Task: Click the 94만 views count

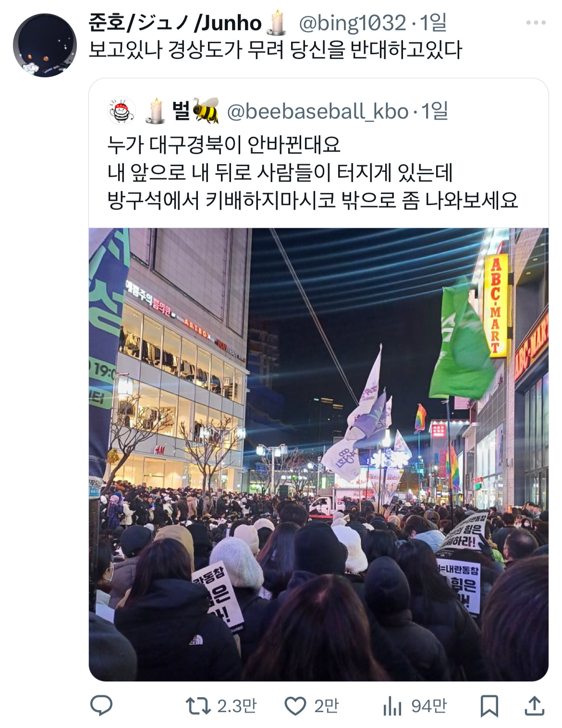Action: (429, 706)
